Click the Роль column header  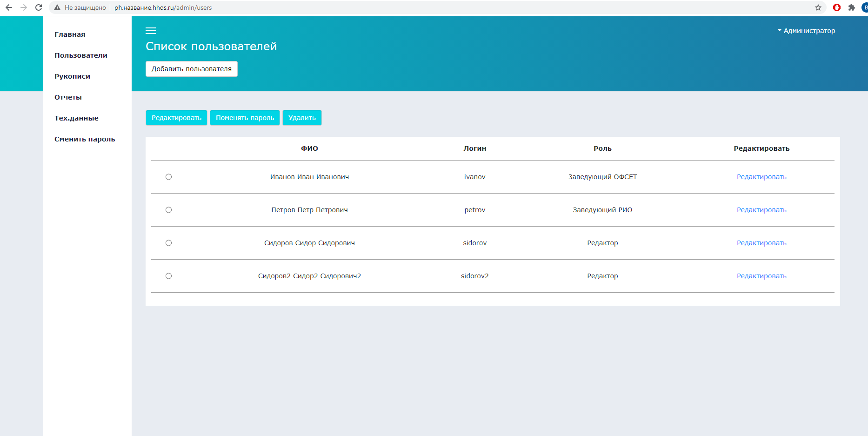pyautogui.click(x=602, y=148)
